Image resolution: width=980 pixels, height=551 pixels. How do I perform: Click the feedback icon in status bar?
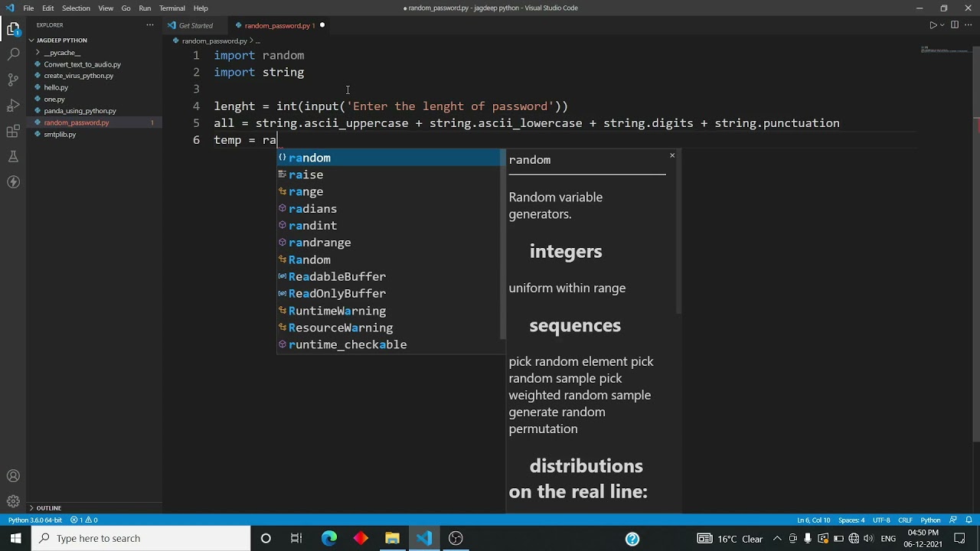click(953, 520)
